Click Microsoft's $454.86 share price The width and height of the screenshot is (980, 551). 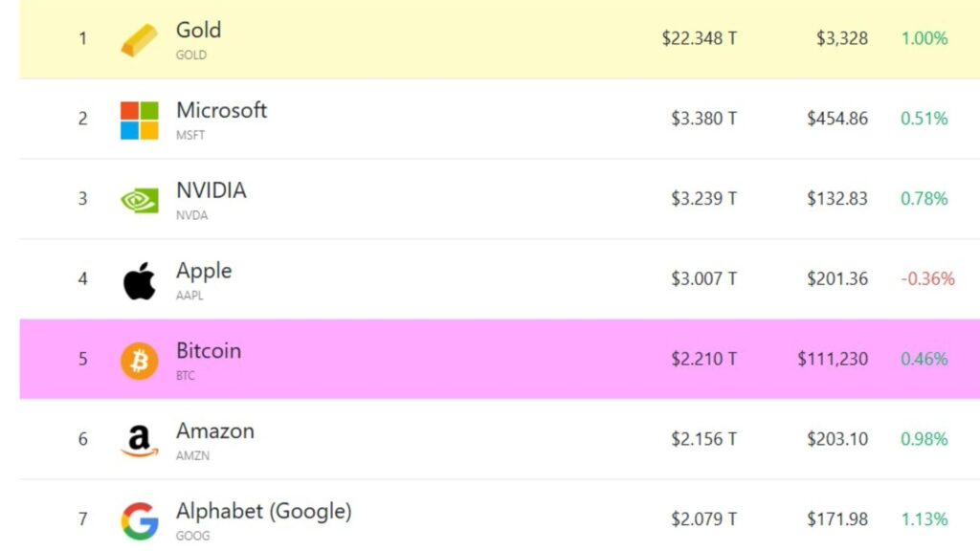(837, 119)
